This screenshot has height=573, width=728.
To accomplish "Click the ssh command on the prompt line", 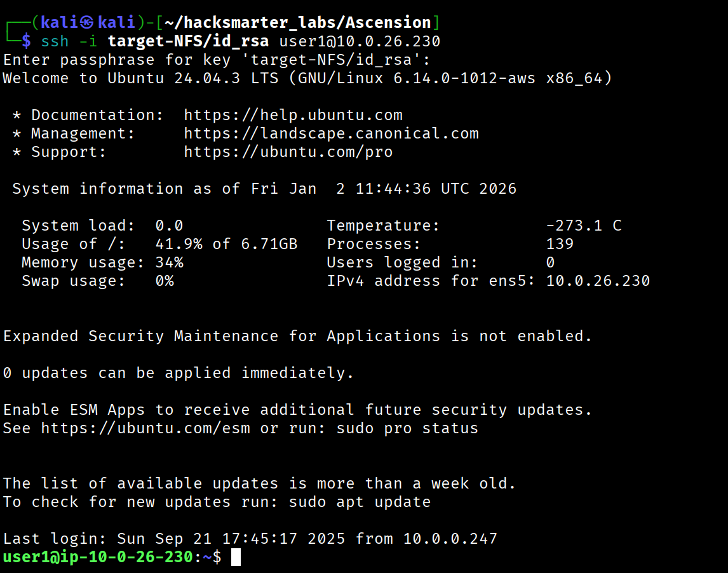I will tap(55, 41).
